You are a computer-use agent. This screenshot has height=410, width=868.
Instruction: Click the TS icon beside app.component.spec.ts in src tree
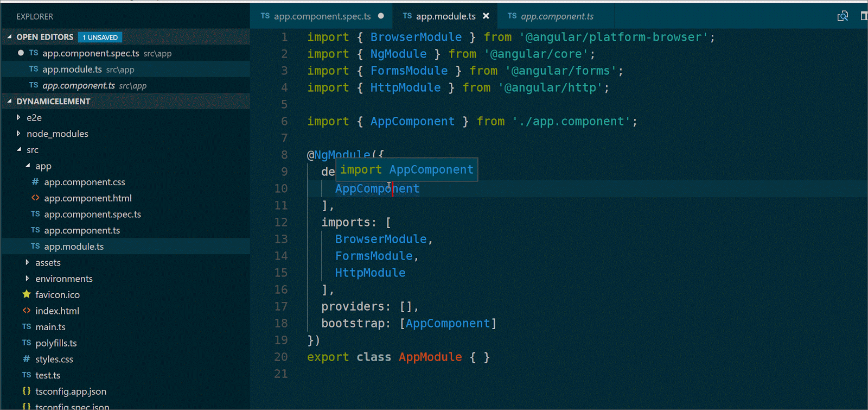(35, 214)
